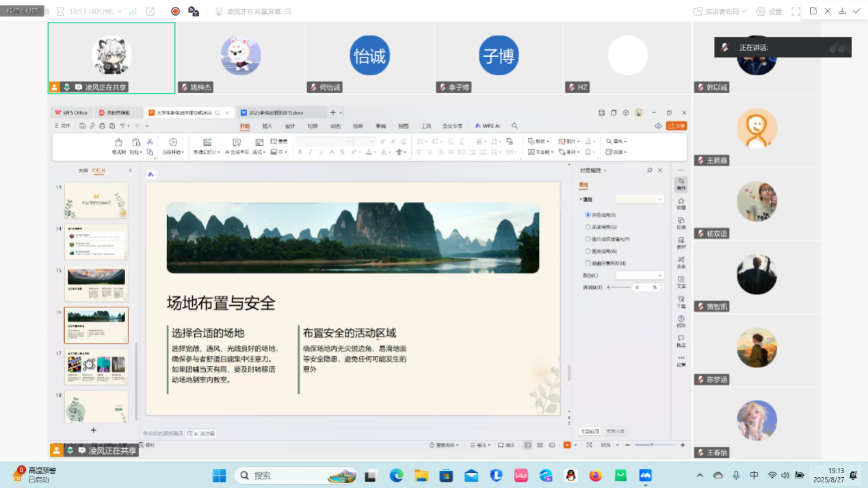Select 图片或纹理填充 radio option
The image size is (868, 488).
588,240
